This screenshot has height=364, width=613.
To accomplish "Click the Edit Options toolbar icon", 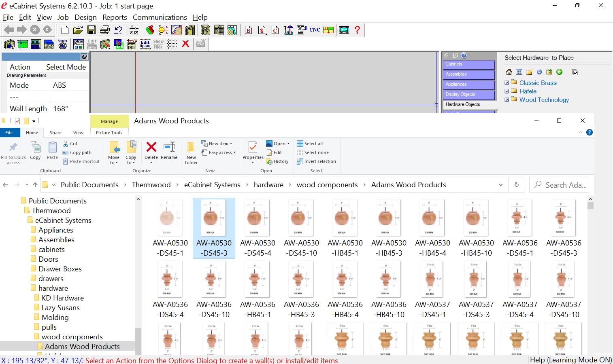I will coord(145,44).
